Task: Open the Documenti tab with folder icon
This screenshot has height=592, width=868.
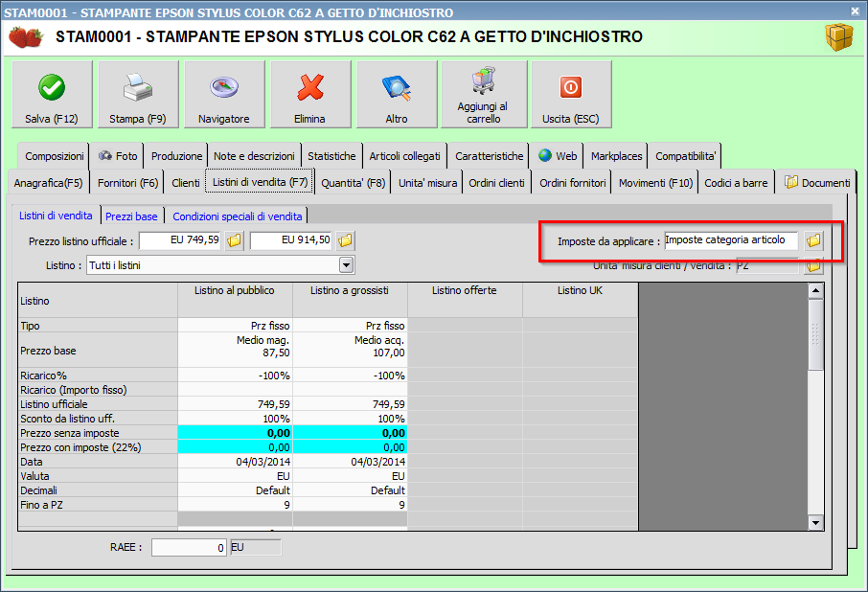Action: coord(817,183)
